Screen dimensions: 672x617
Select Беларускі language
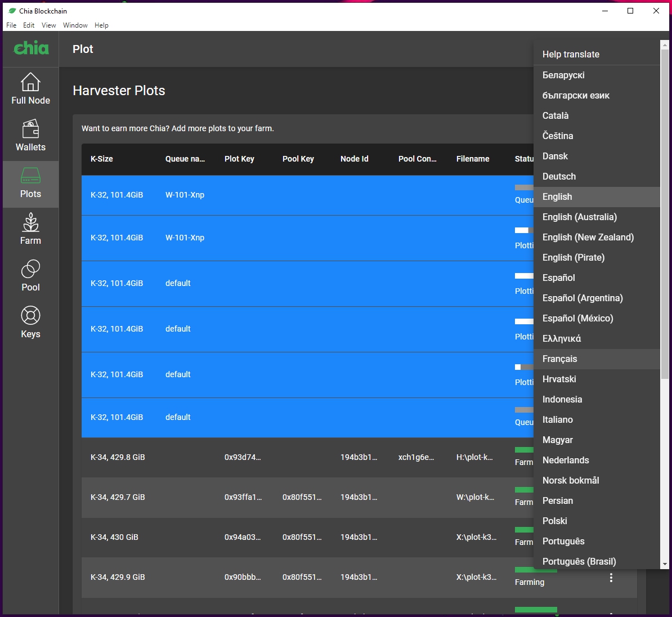point(597,75)
